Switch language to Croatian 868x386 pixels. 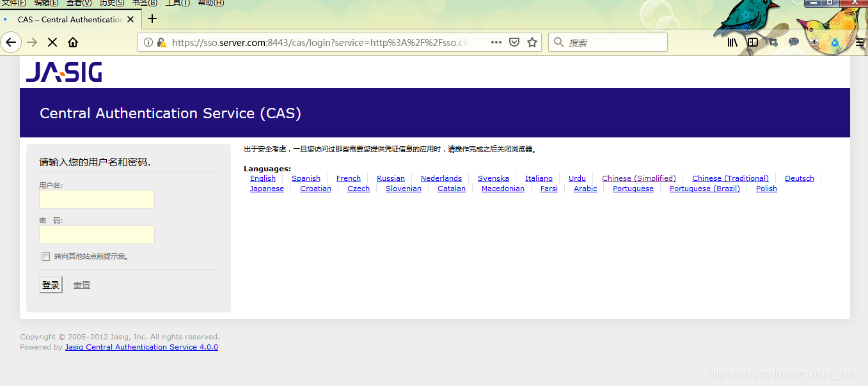315,189
